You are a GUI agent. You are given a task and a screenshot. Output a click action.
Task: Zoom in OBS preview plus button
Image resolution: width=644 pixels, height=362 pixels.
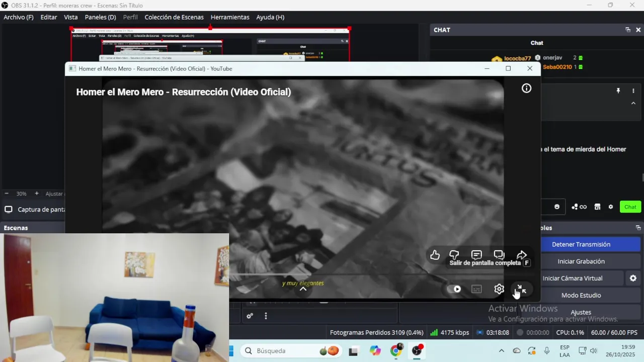(37, 194)
